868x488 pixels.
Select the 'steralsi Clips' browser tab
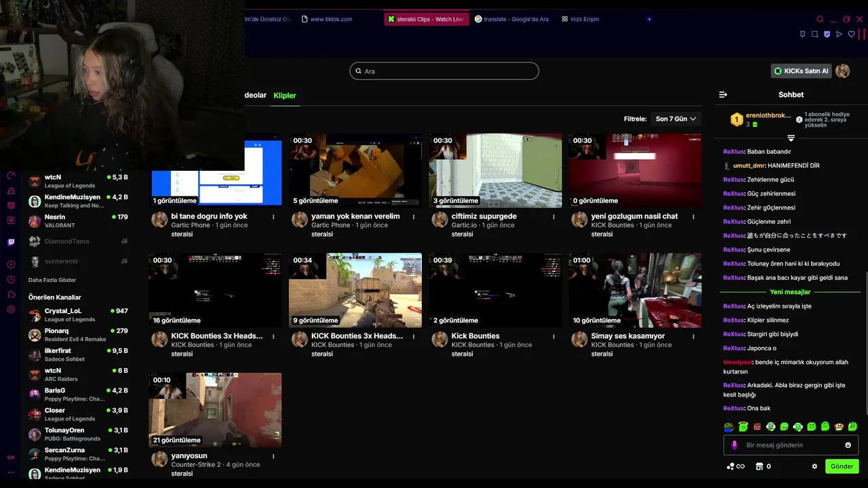coord(427,19)
